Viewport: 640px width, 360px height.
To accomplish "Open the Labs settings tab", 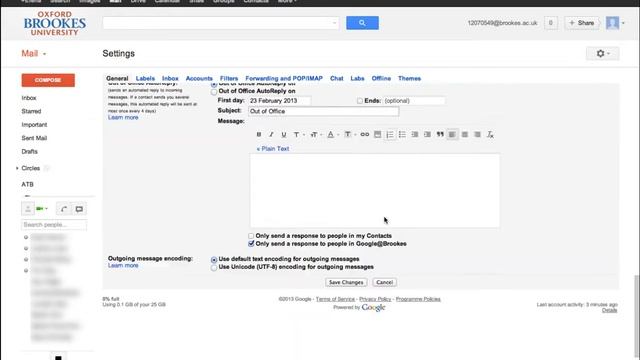I will (357, 78).
